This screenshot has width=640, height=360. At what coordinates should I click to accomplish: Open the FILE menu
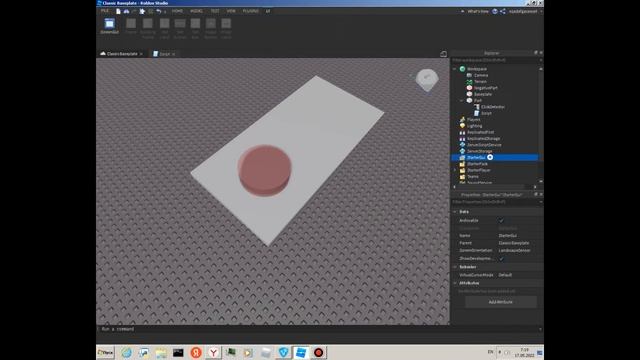click(105, 11)
